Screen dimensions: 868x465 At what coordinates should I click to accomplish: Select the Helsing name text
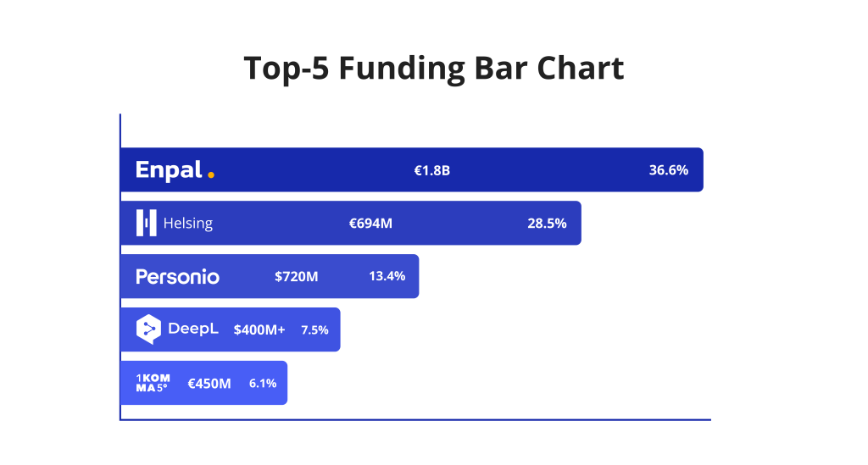pyautogui.click(x=187, y=224)
